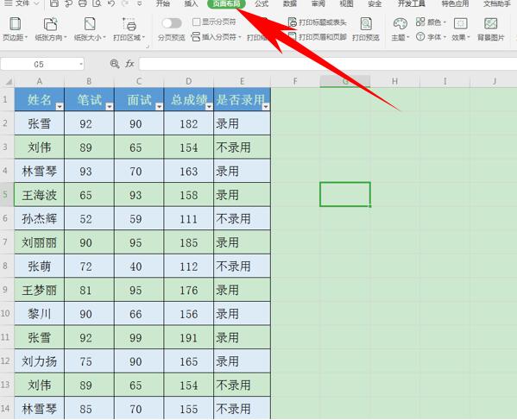
Task: Select column H header
Action: 394,81
